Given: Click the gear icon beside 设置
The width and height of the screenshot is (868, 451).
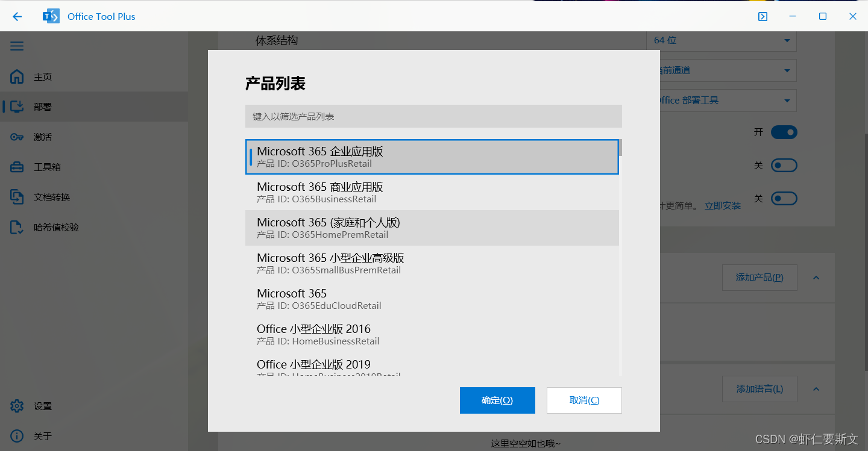Looking at the screenshot, I should (17, 406).
